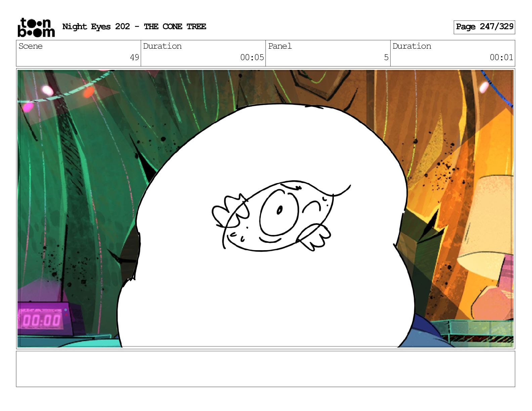Image resolution: width=532 pixels, height=411 pixels.
Task: Click the empty notes box below the panel
Action: click(x=265, y=369)
